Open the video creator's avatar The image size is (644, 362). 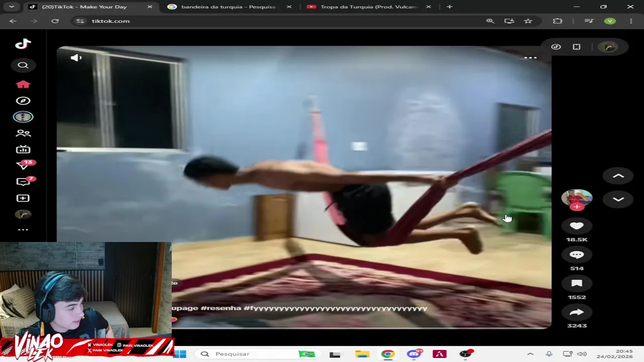click(x=577, y=198)
